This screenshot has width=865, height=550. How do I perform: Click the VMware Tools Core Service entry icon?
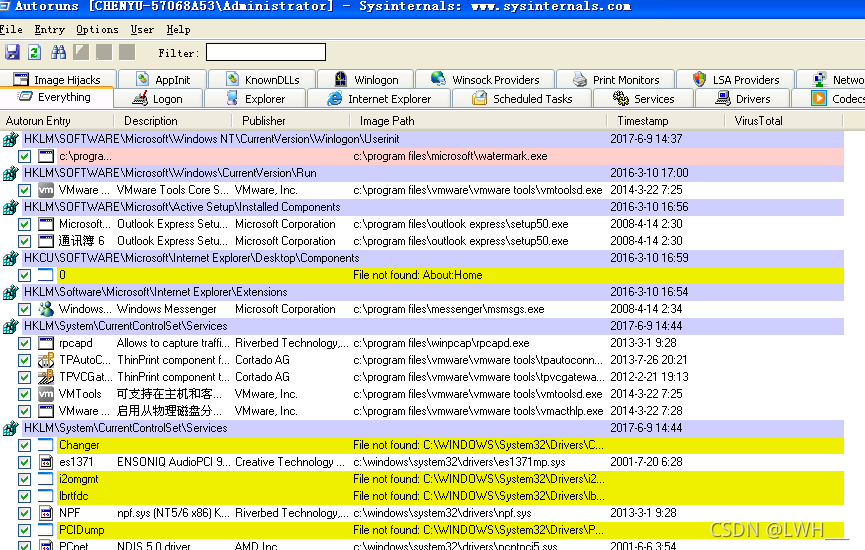click(x=46, y=190)
